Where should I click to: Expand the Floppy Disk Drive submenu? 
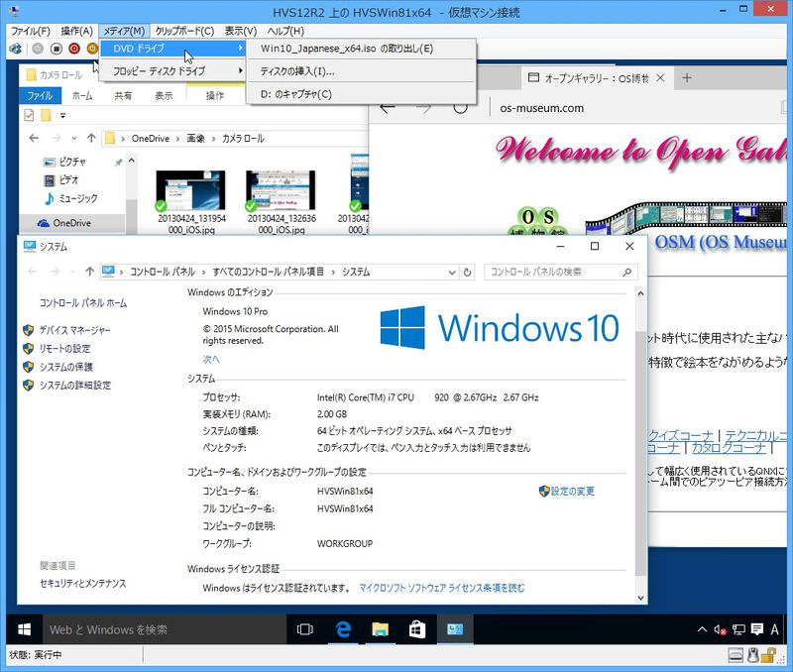pos(174,71)
